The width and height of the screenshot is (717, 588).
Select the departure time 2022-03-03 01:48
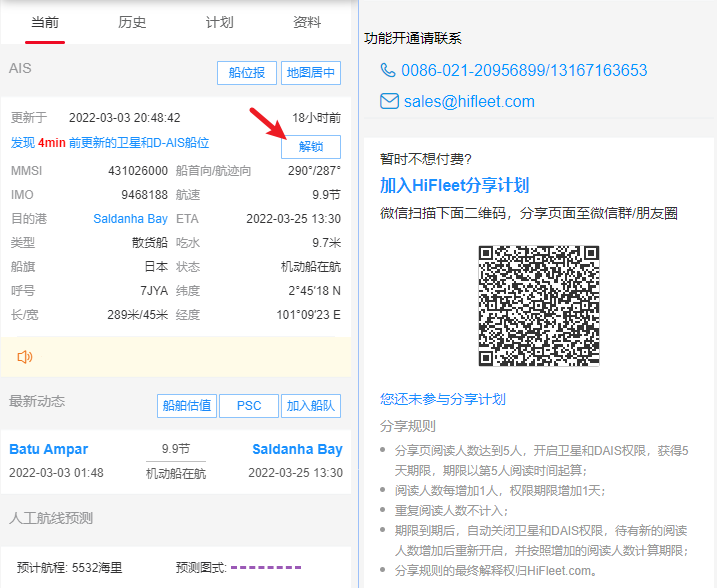point(56,473)
